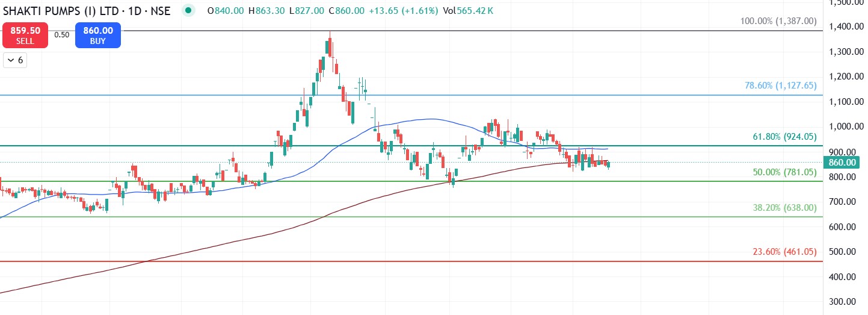868x315 pixels.
Task: Click the 500.00 price axis label
Action: (x=843, y=252)
